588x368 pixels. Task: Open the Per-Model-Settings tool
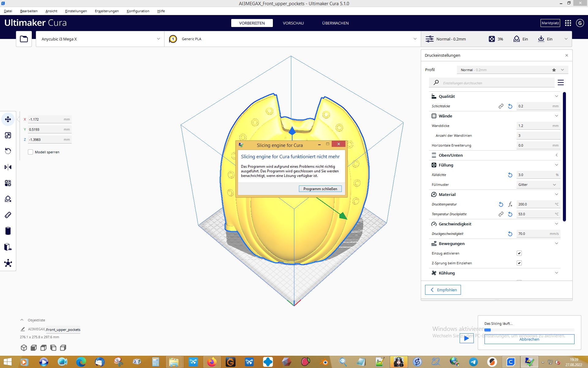point(8,183)
